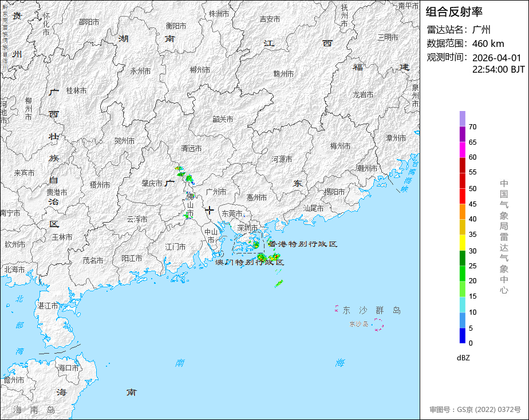Click the 中山市 label
The image size is (529, 420).
click(211, 236)
